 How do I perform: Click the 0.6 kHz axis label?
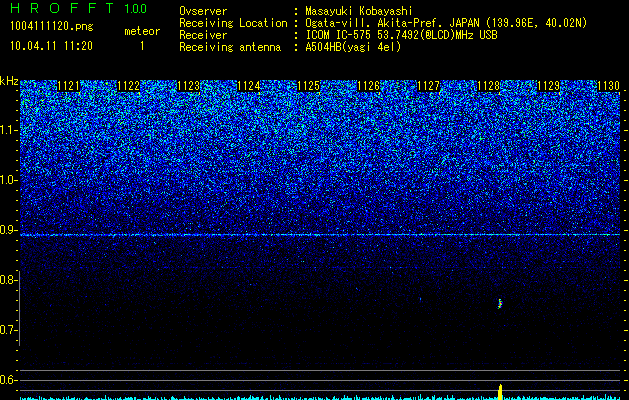pyautogui.click(x=8, y=380)
